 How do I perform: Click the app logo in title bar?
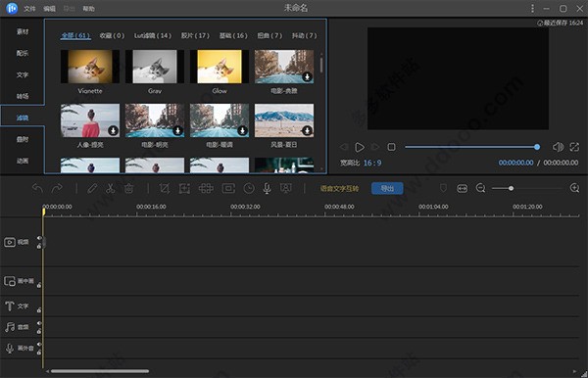[x=12, y=8]
